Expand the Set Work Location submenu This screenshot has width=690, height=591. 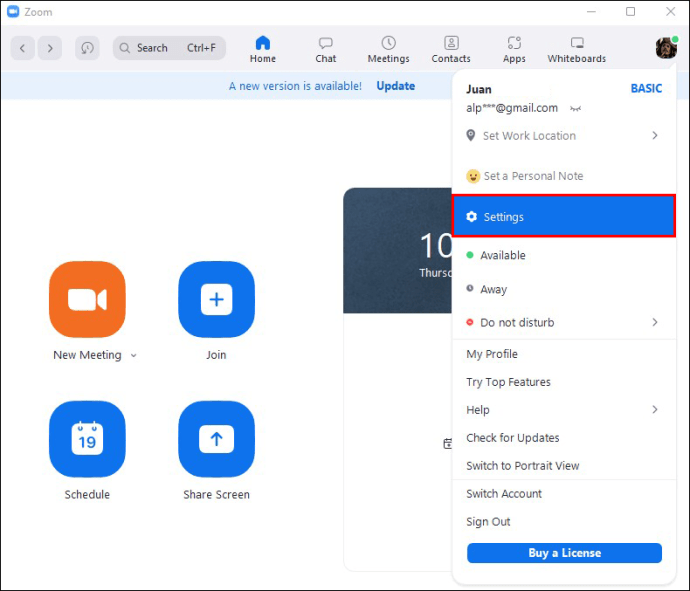pos(655,135)
